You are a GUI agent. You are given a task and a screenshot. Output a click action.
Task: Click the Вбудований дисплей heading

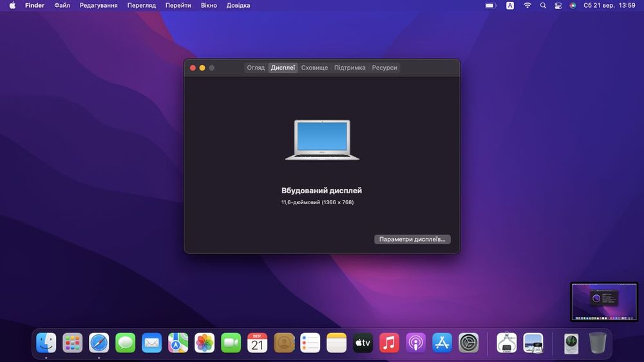pos(321,190)
